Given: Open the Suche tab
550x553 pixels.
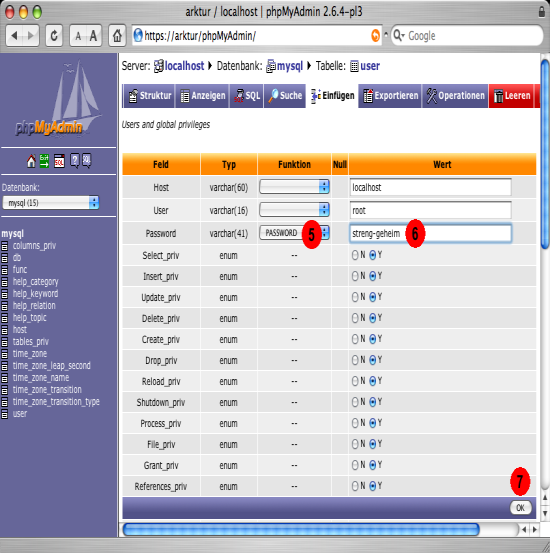Looking at the screenshot, I should pyautogui.click(x=285, y=96).
